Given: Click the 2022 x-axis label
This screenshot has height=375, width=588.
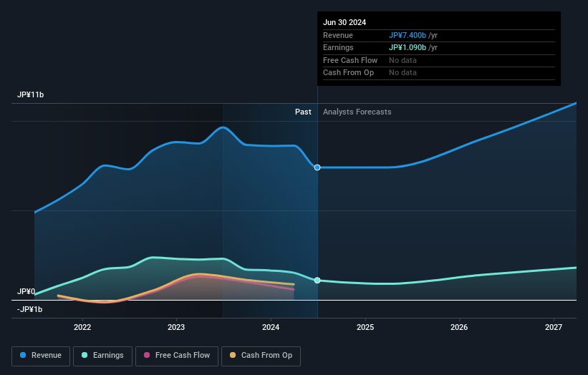Looking at the screenshot, I should click(x=82, y=327).
